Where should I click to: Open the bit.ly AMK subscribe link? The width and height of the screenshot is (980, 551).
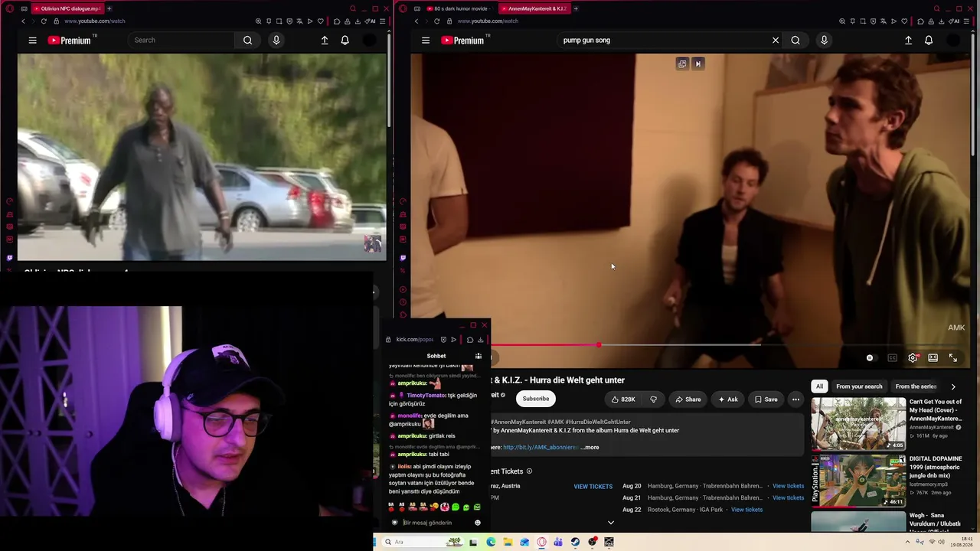click(541, 448)
